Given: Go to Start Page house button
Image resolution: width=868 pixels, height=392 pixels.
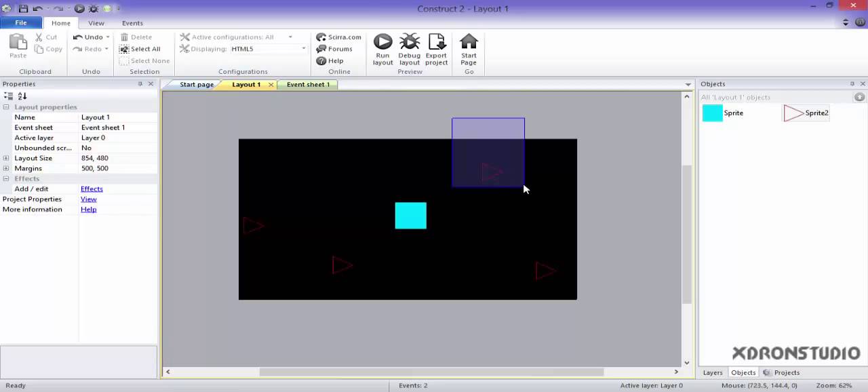Looking at the screenshot, I should (469, 50).
